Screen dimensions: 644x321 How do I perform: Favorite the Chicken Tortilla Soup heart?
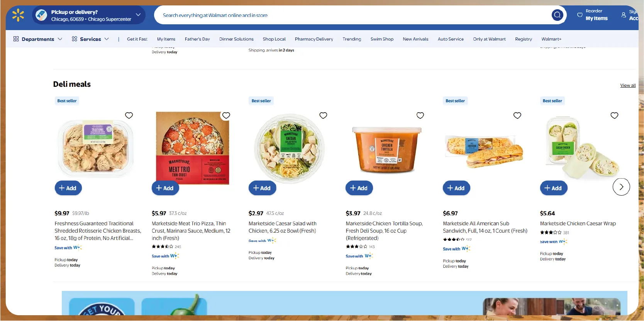(420, 115)
